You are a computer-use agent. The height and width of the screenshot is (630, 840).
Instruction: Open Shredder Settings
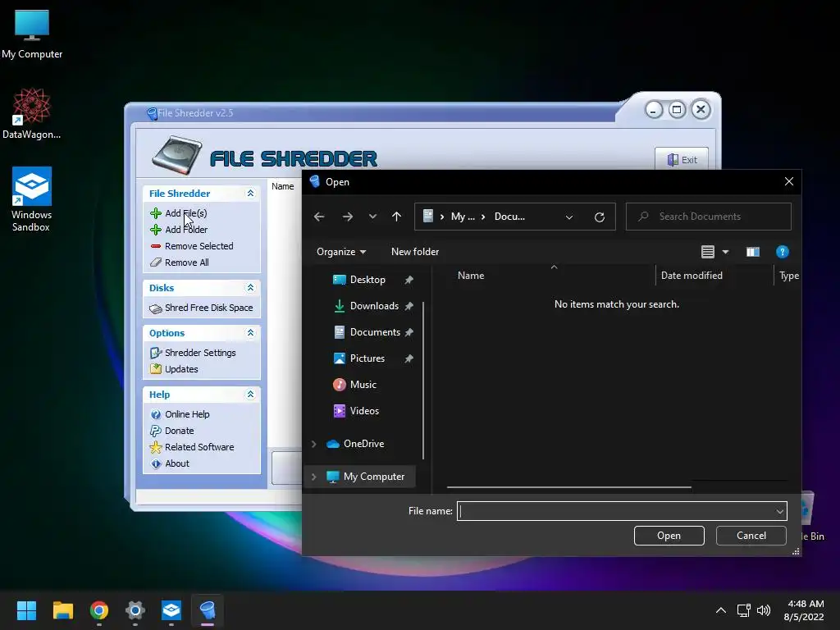tap(200, 353)
